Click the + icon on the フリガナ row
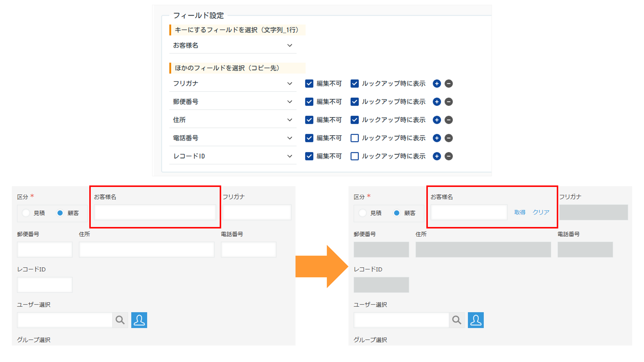Viewport: 644px width, 362px height. [x=437, y=84]
